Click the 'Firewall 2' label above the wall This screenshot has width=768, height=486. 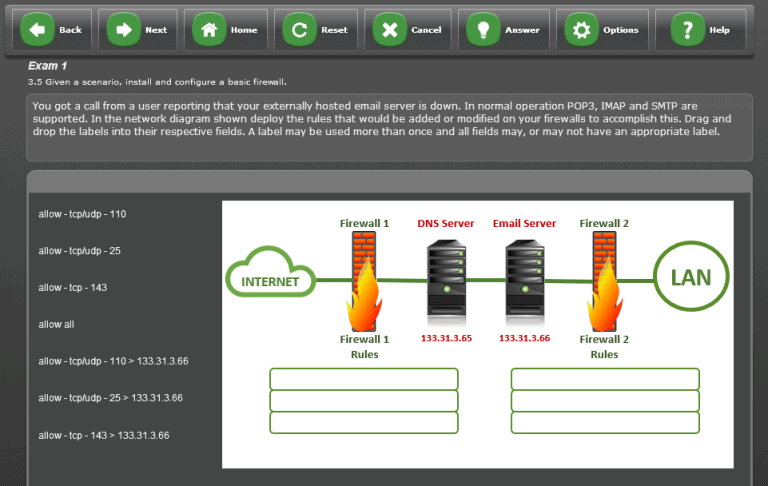[x=604, y=223]
